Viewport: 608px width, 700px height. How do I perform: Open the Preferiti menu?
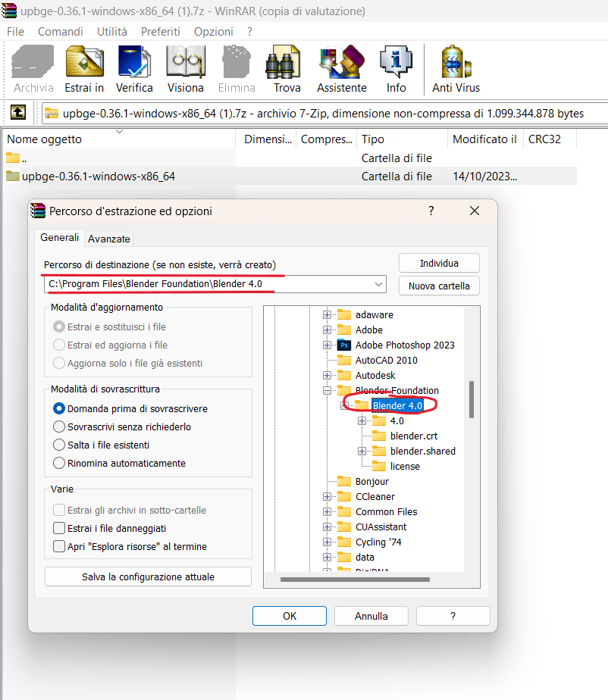click(161, 32)
